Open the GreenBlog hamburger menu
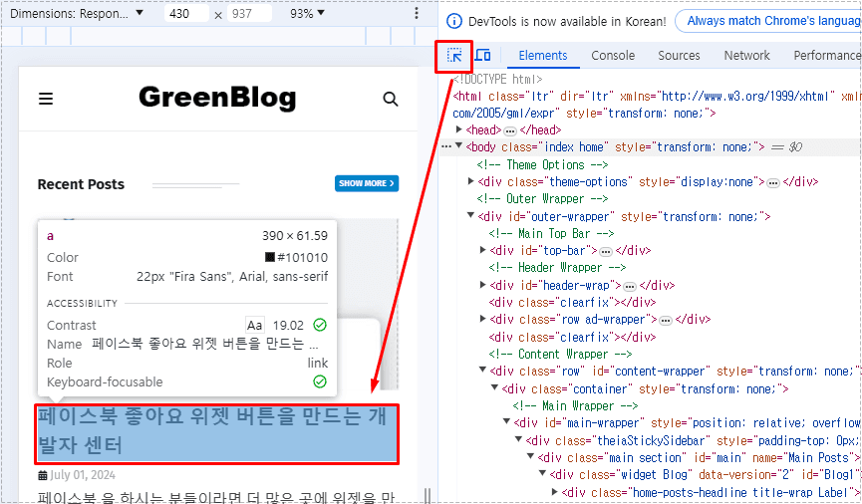 pyautogui.click(x=46, y=99)
